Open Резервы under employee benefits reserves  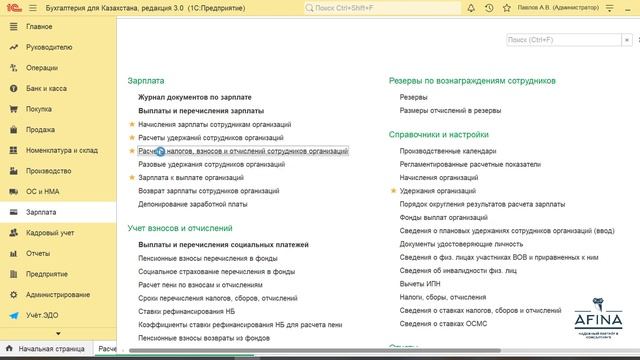[413, 97]
